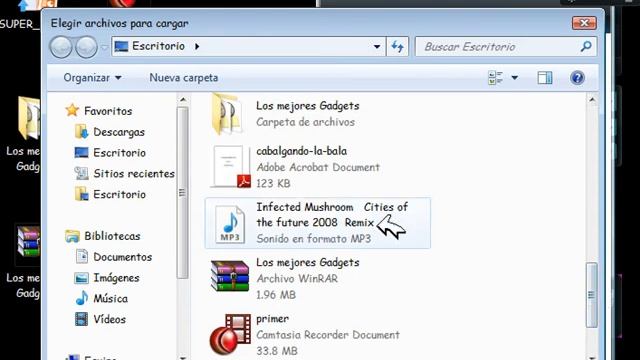
Task: Click the cabalgando-la-bala PDF icon
Action: [231, 167]
